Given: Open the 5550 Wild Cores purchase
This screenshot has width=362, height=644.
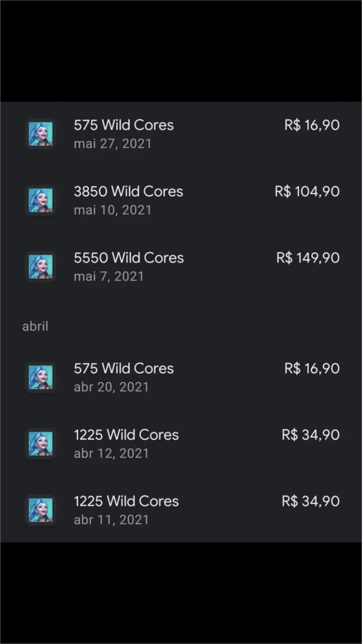Looking at the screenshot, I should pos(181,267).
